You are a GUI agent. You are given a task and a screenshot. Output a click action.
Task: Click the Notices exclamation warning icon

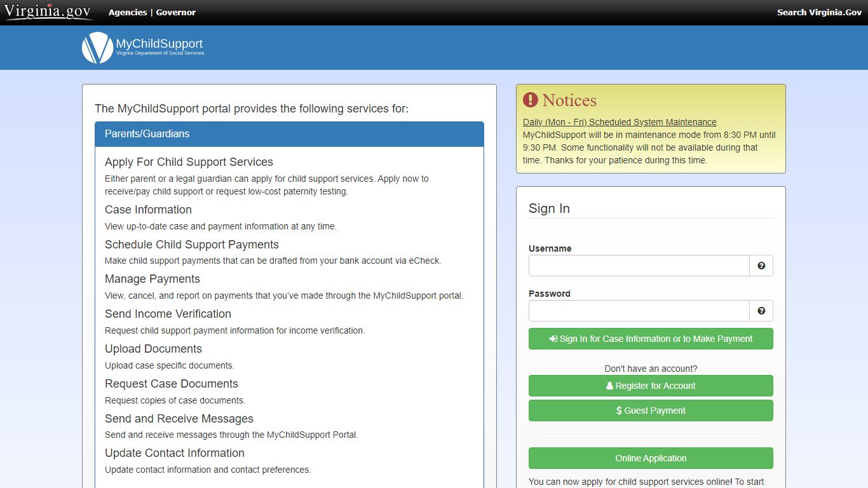click(x=531, y=100)
